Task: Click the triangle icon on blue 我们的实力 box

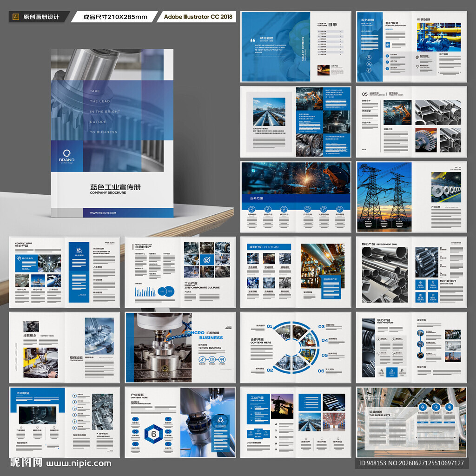Action: point(221,420)
